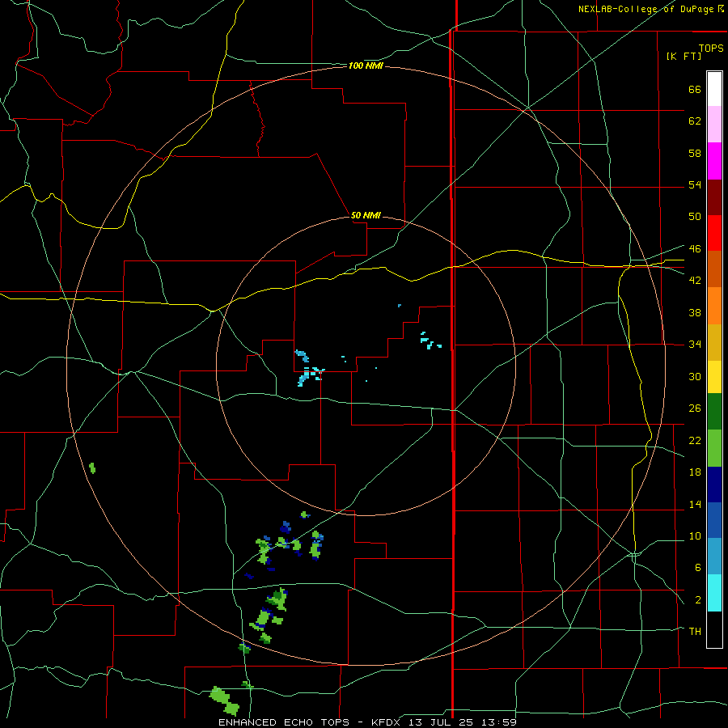Click the light pink legend swatch
The width and height of the screenshot is (728, 728).
714,125
